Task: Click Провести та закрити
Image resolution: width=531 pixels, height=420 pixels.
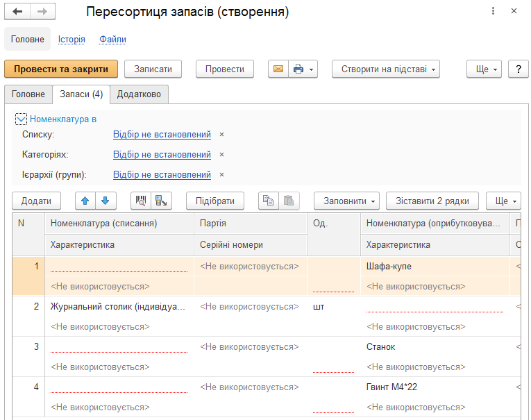Action: pyautogui.click(x=61, y=69)
